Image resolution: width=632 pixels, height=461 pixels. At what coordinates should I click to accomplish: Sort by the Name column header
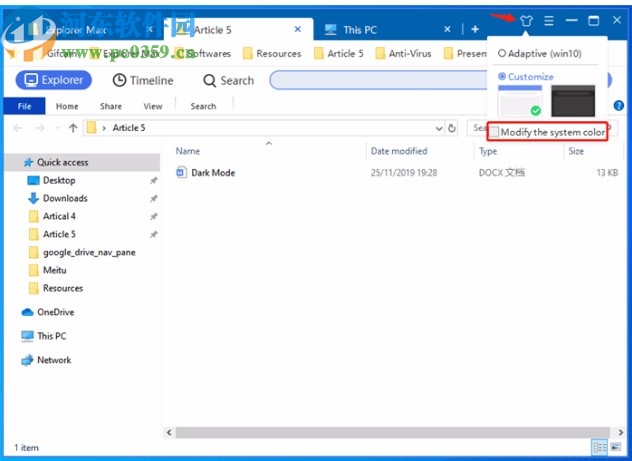tap(188, 151)
